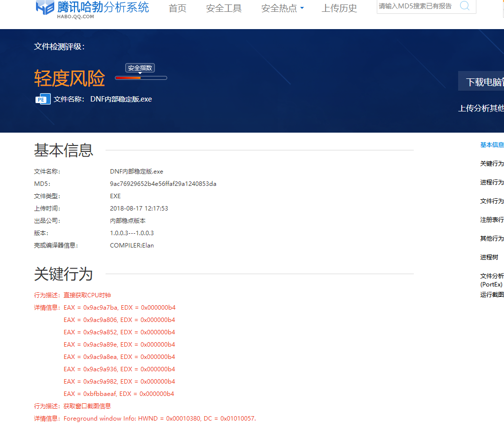The height and width of the screenshot is (426, 504).
Task: Click 直接获取CPU时钟 behavior description
Action: [87, 295]
